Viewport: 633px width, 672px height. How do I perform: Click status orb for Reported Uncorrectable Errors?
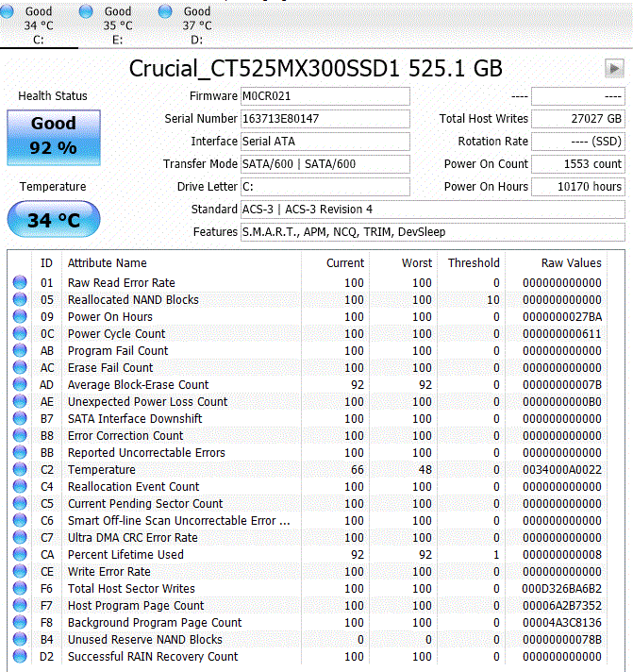point(20,452)
